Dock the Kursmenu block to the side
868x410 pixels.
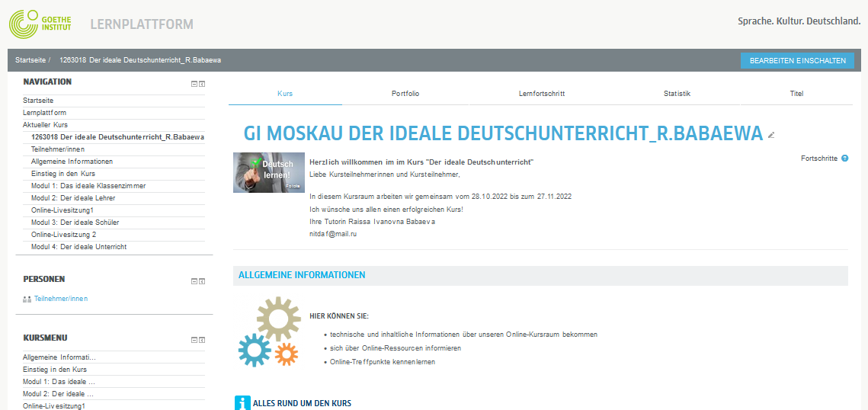tap(202, 340)
